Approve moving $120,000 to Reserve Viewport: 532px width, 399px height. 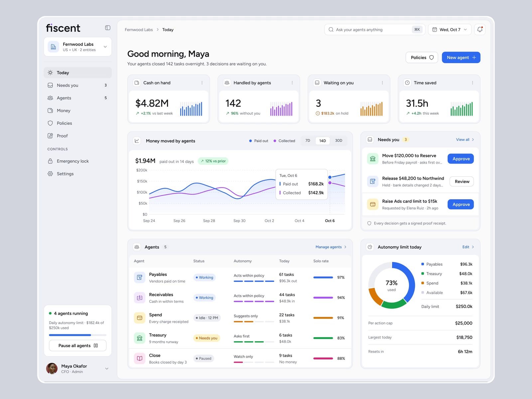[x=461, y=159]
